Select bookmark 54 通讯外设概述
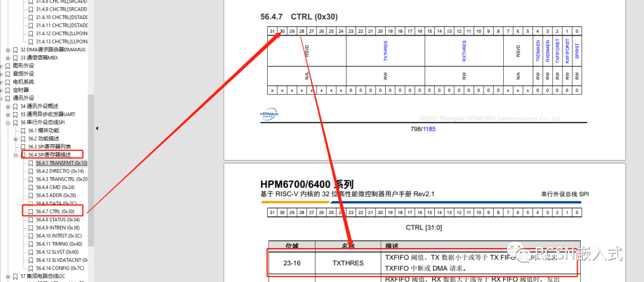 tap(39, 106)
